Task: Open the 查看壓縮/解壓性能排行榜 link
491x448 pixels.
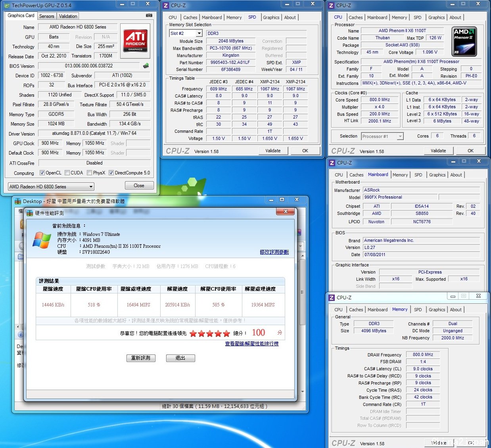Action: pyautogui.click(x=252, y=344)
